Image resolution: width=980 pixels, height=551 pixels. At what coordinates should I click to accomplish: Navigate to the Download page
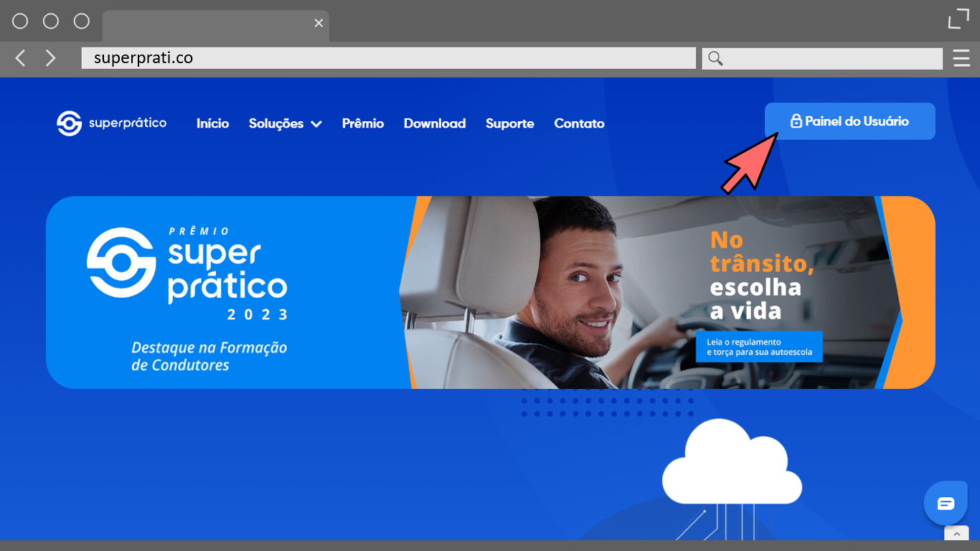(x=434, y=123)
